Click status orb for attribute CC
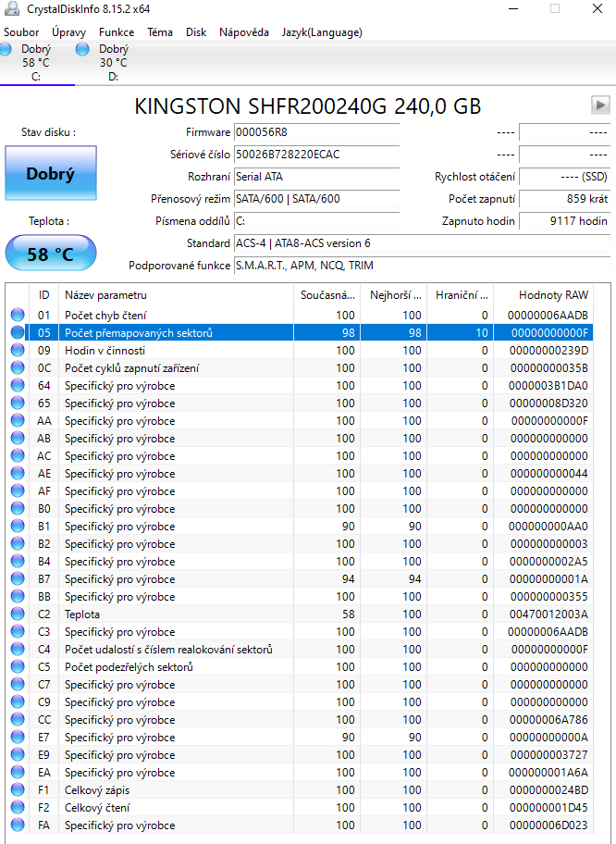 click(18, 720)
